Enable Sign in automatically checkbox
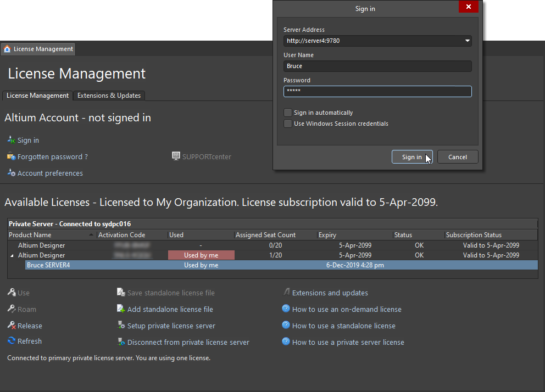The height and width of the screenshot is (392, 545). 288,113
